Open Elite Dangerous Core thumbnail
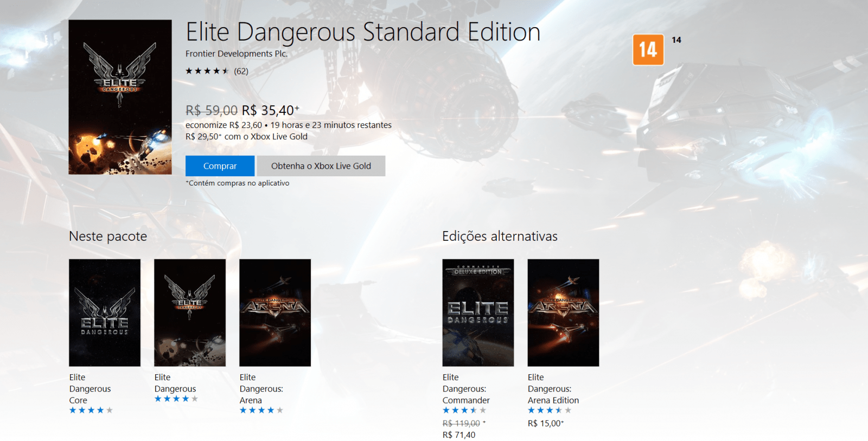This screenshot has height=441, width=868. coord(105,312)
